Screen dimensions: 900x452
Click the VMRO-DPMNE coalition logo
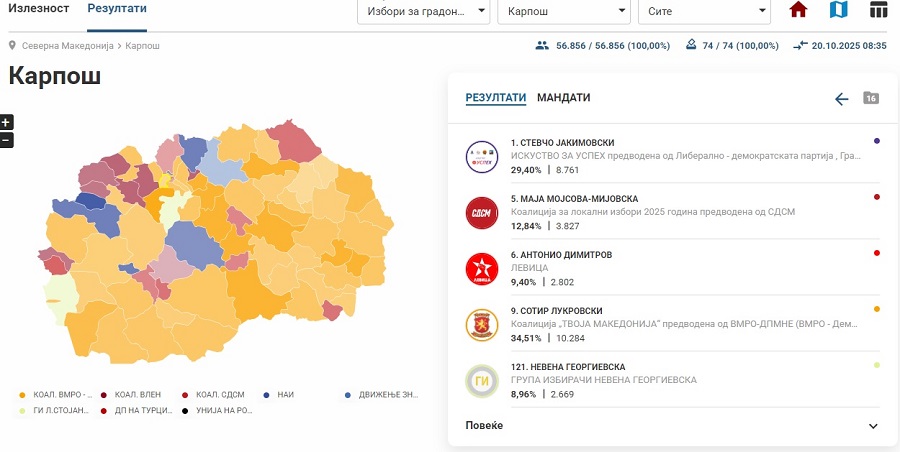click(482, 324)
